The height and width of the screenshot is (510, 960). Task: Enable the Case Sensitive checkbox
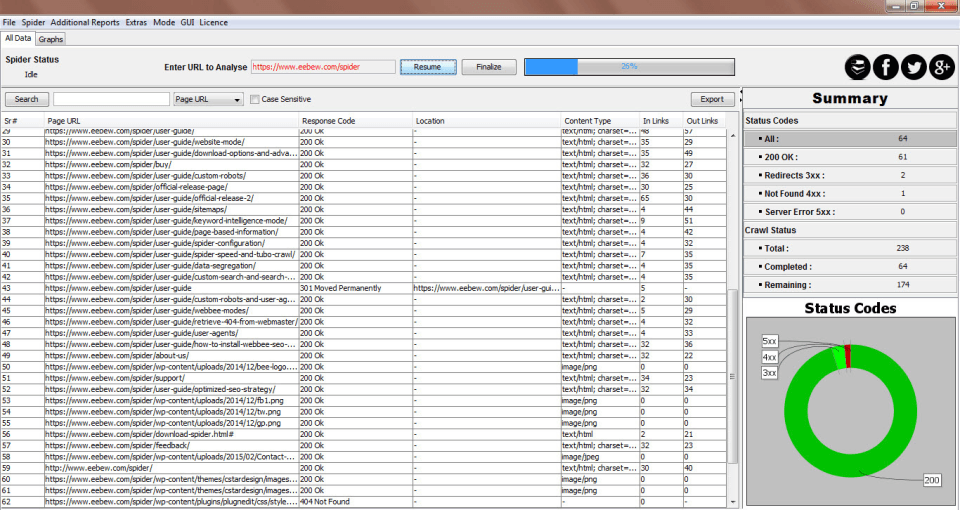point(255,99)
